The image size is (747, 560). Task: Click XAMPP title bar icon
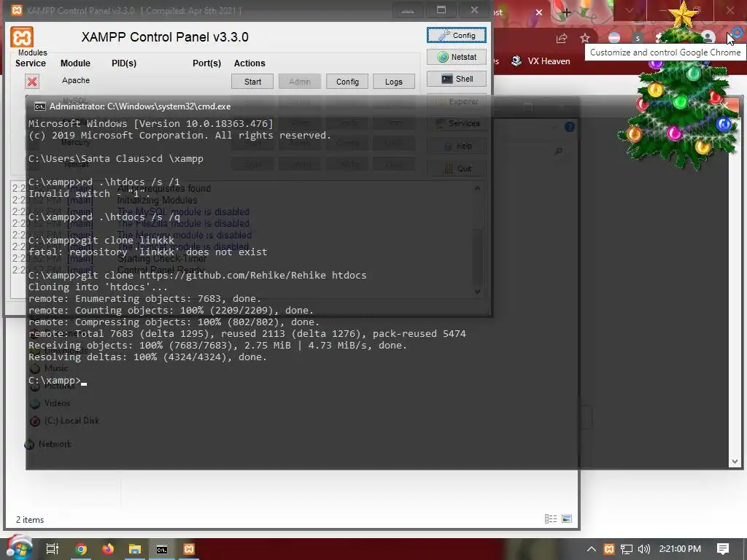pos(17,10)
